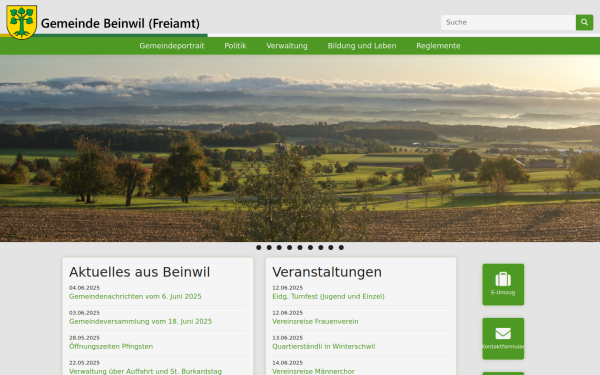Open Eidg. Turnfest (Jugend und Einzel) event
Viewport: 600px width, 375px height.
(x=328, y=296)
